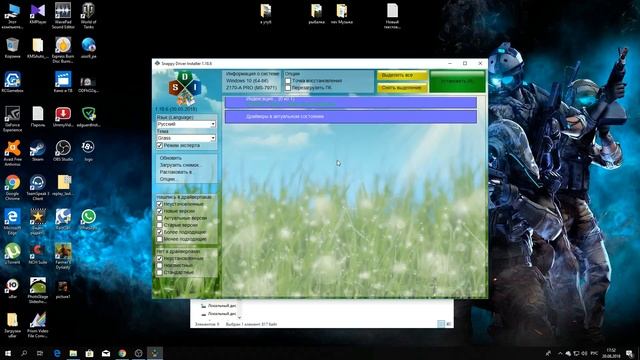Open KMPlayer desktop shortcut

[x=38, y=15]
